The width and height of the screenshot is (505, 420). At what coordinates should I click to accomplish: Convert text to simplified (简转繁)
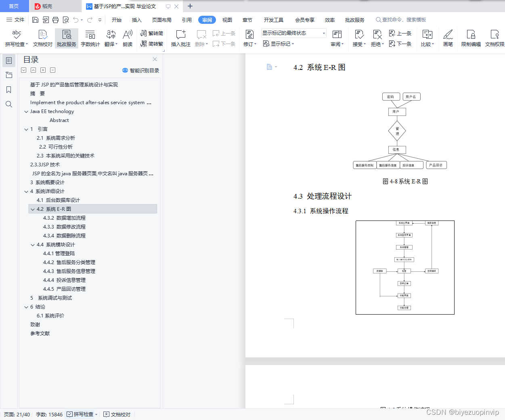click(x=152, y=44)
